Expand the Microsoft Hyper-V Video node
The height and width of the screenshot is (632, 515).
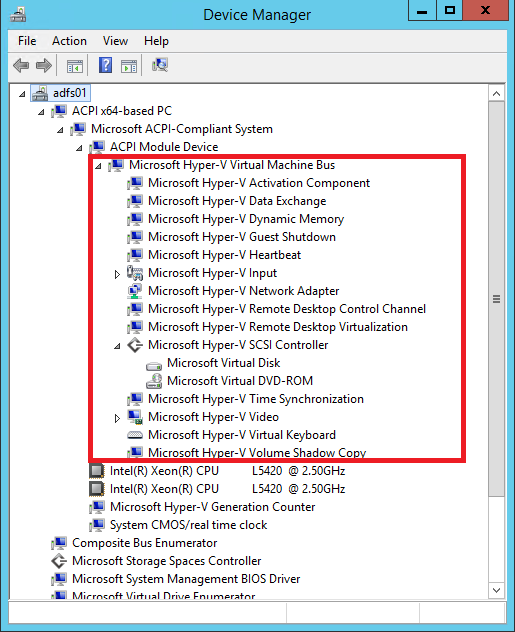pyautogui.click(x=117, y=418)
